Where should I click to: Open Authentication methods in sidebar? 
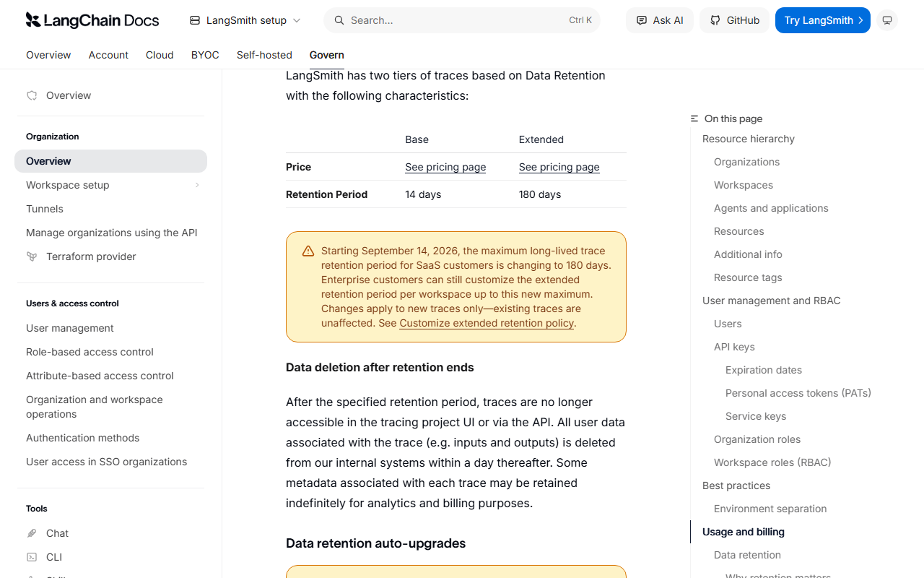110,438
